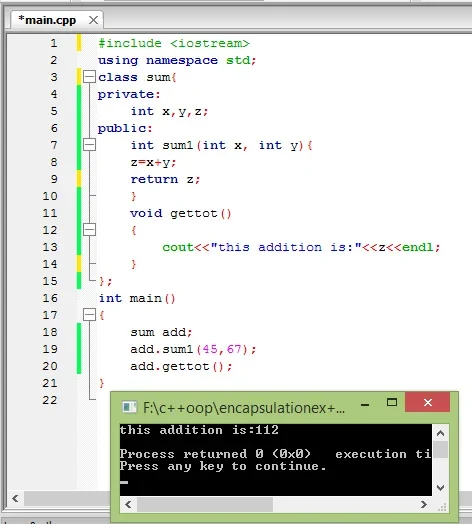Click 'add.gettot();' call
The height and width of the screenshot is (524, 472).
(x=181, y=366)
